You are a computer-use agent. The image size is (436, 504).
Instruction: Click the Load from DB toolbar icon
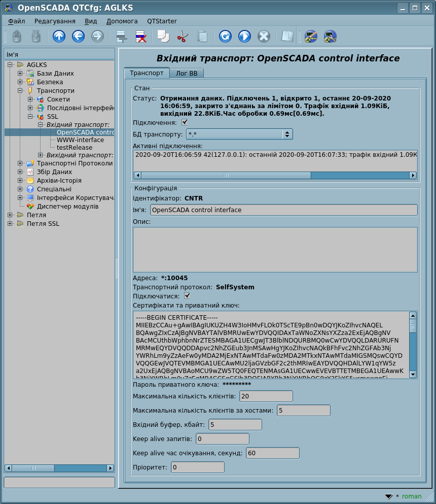(17, 37)
